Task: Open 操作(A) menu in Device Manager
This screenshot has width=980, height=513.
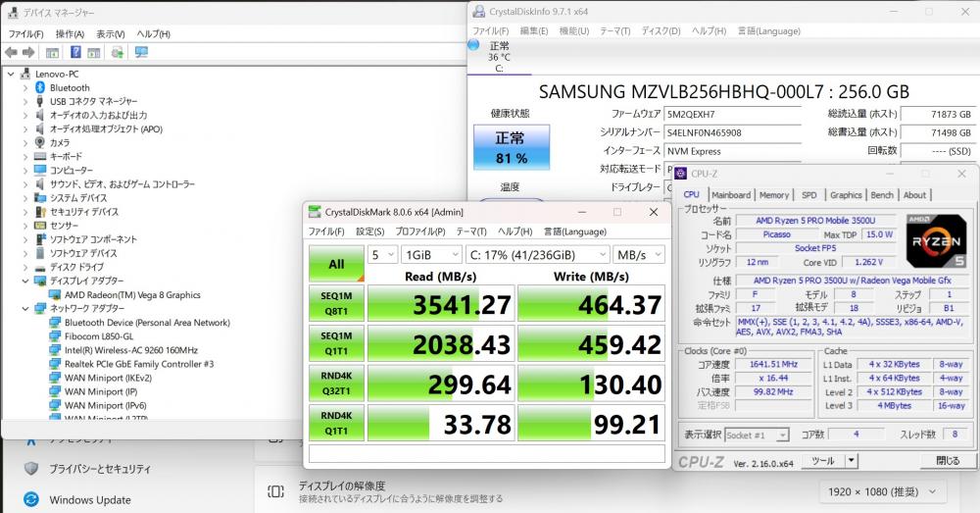Action: pos(70,33)
